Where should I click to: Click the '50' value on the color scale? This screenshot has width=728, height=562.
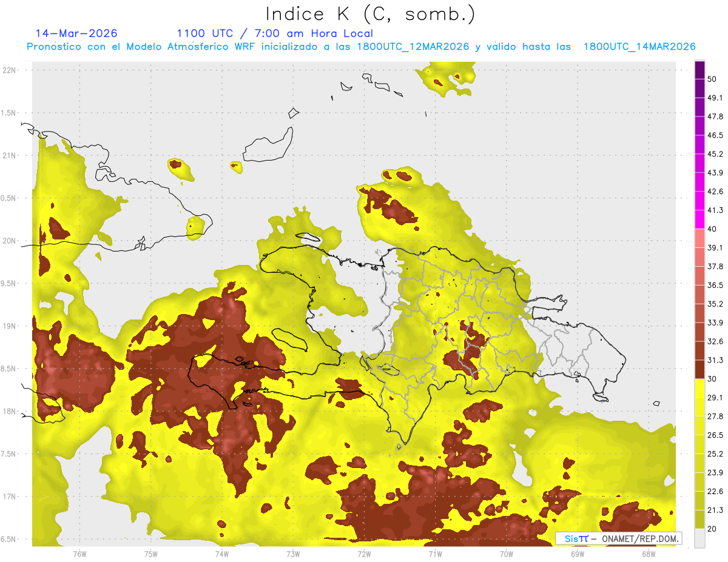[712, 79]
